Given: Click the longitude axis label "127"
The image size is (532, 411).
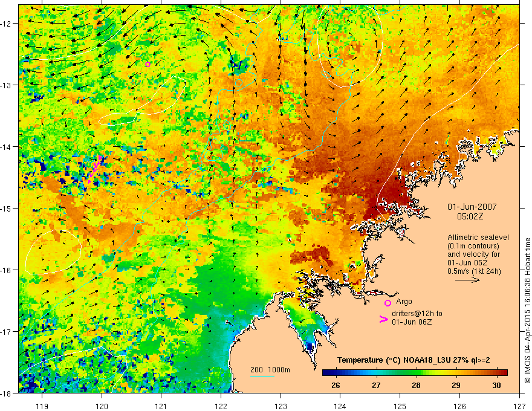Looking at the screenshot, I should [x=519, y=406].
